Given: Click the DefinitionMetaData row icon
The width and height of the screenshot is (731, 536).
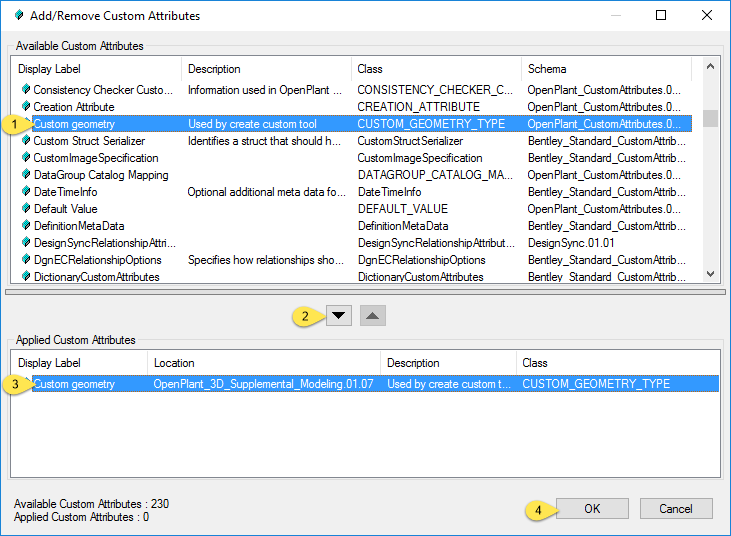Looking at the screenshot, I should pyautogui.click(x=25, y=226).
